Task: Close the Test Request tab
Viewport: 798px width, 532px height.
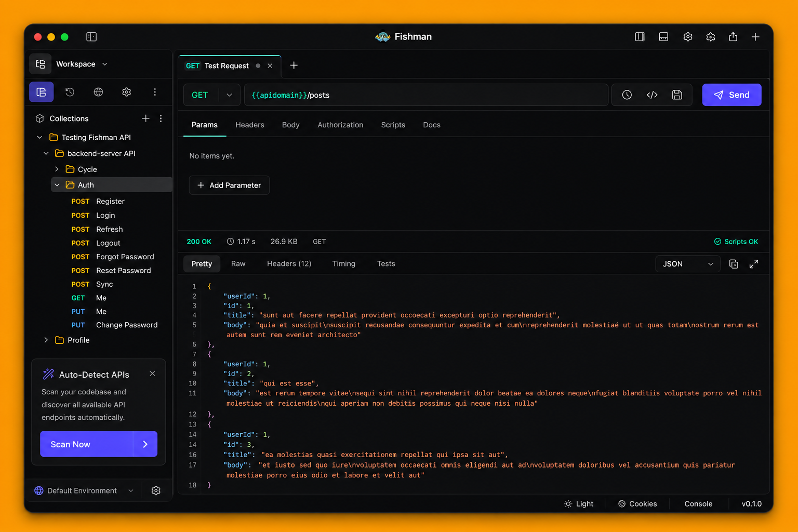Action: tap(270, 66)
